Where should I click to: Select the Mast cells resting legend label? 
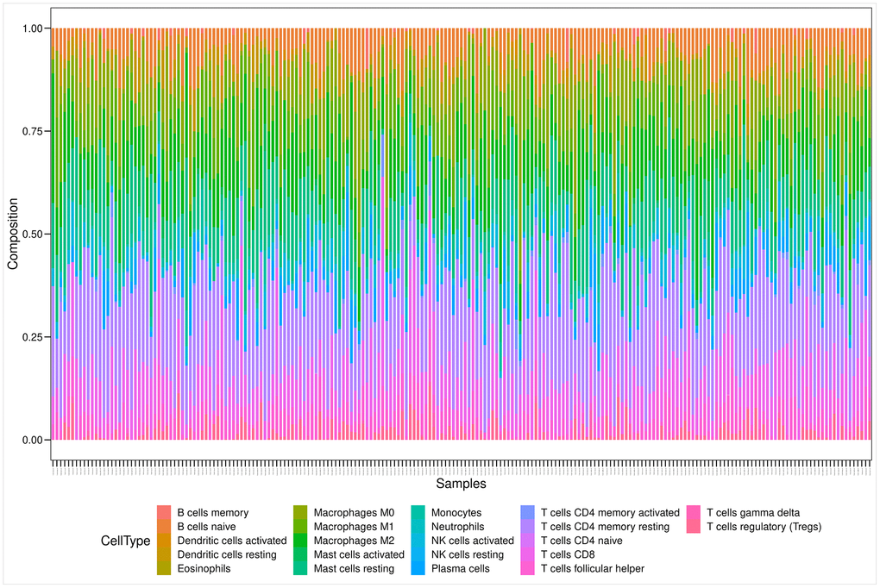[x=354, y=569]
